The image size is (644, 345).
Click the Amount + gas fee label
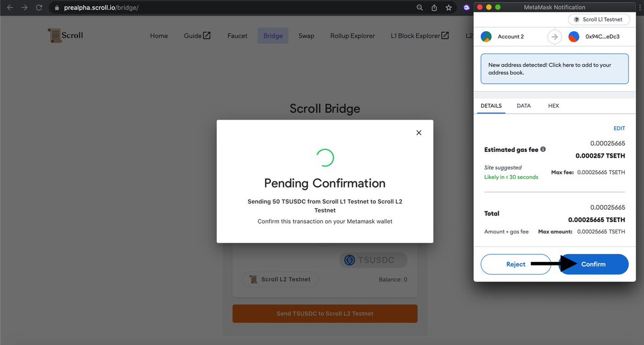(506, 232)
